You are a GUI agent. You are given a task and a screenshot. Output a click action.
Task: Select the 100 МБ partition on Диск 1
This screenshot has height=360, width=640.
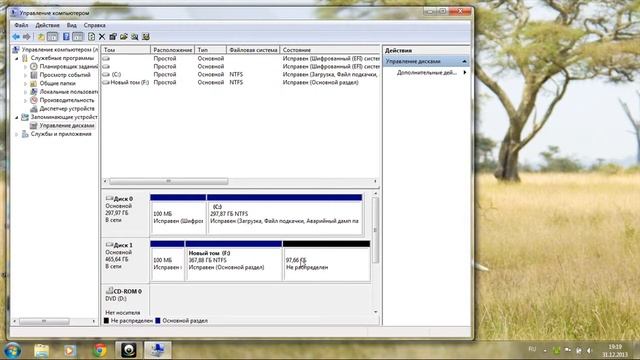point(167,261)
